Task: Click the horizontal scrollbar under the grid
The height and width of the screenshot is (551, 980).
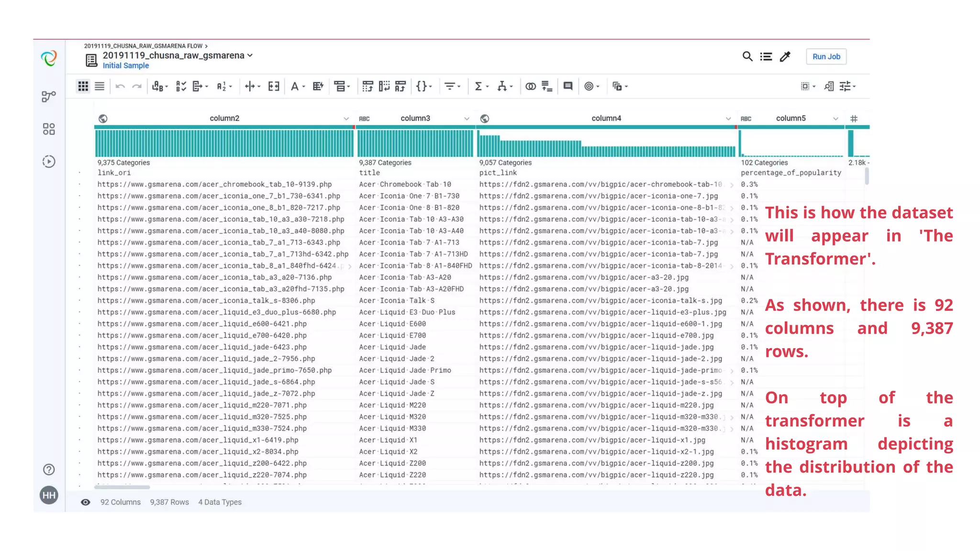Action: point(122,487)
